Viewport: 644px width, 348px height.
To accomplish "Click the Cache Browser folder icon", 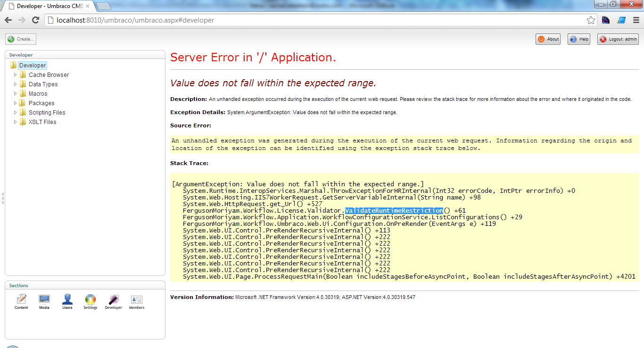I will coord(23,75).
